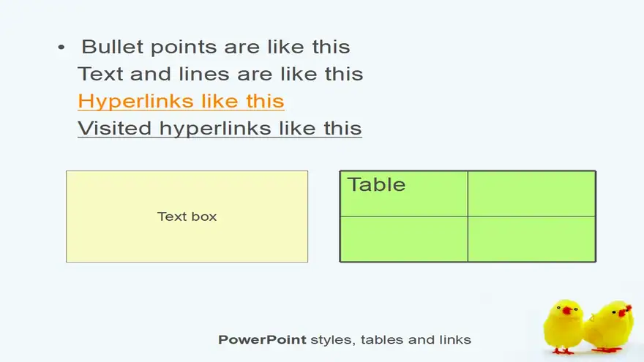Click the left yellow chick figure
Image resolution: width=644 pixels, height=362 pixels.
click(563, 326)
